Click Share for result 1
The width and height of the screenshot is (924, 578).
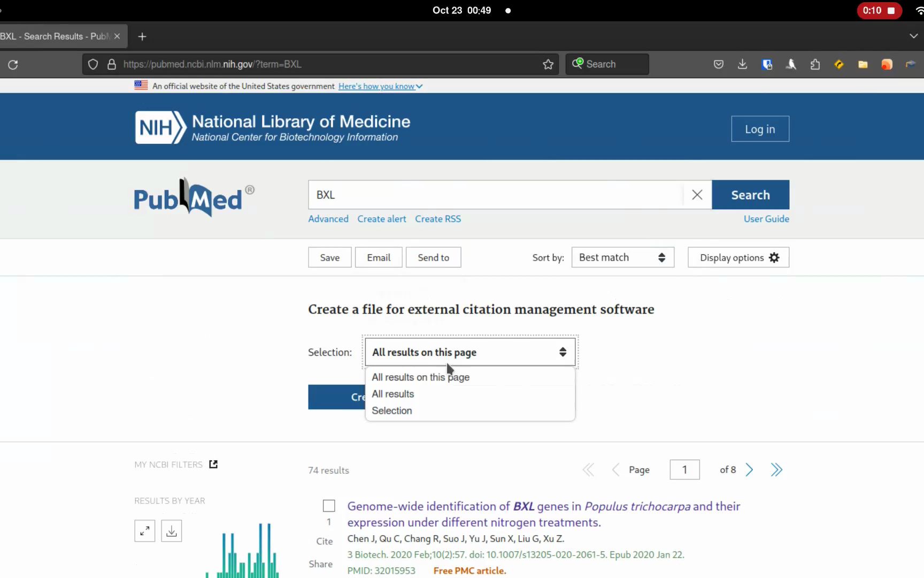pos(321,564)
